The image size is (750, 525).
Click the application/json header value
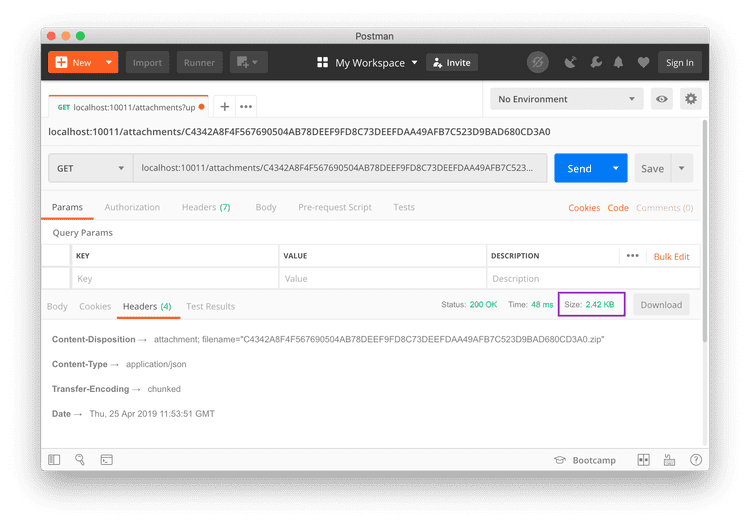tap(156, 364)
